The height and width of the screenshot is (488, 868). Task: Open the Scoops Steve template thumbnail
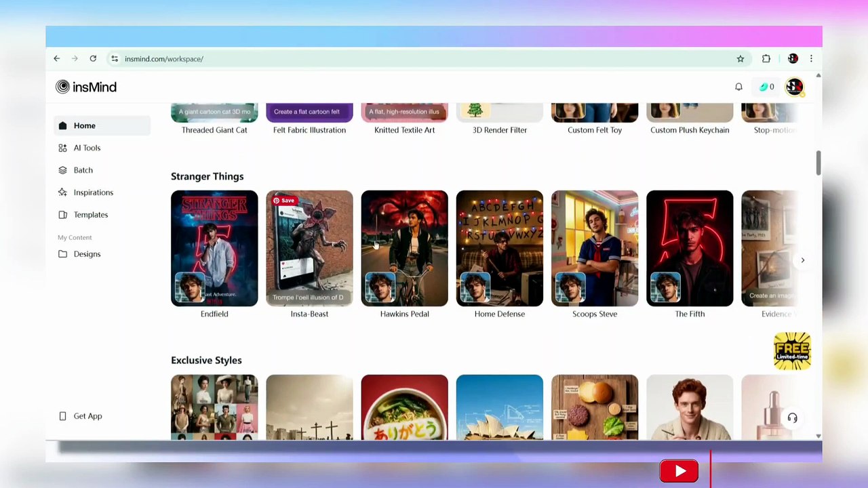pyautogui.click(x=595, y=248)
